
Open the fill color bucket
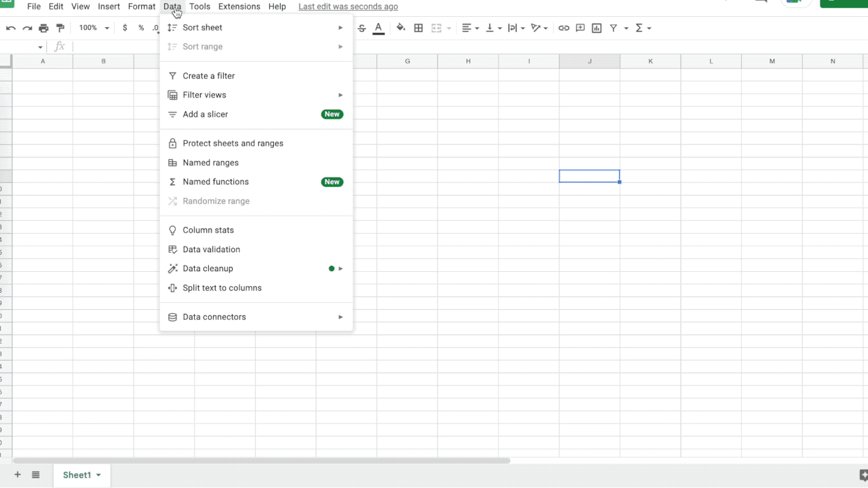pyautogui.click(x=401, y=28)
